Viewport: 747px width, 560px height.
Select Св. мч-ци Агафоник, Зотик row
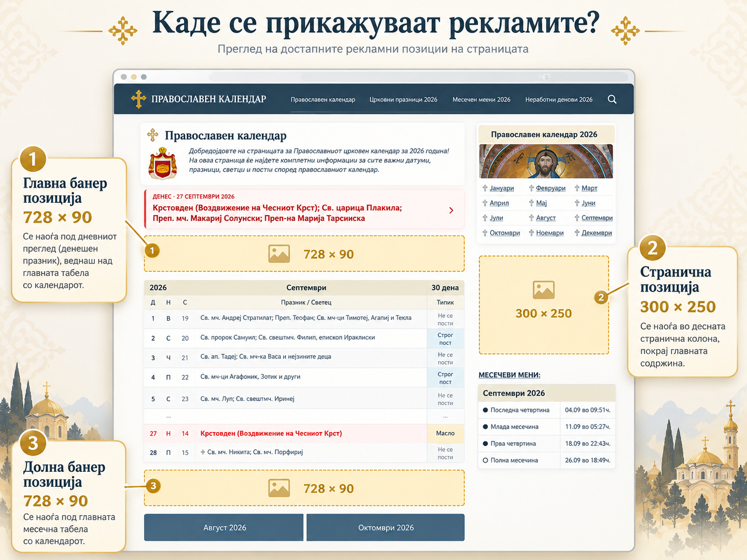pos(304,377)
